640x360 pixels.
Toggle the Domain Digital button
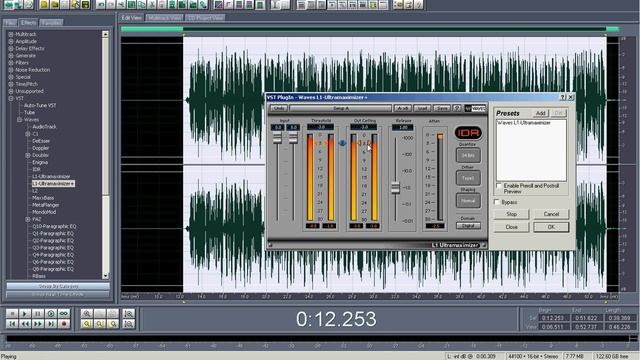468,226
